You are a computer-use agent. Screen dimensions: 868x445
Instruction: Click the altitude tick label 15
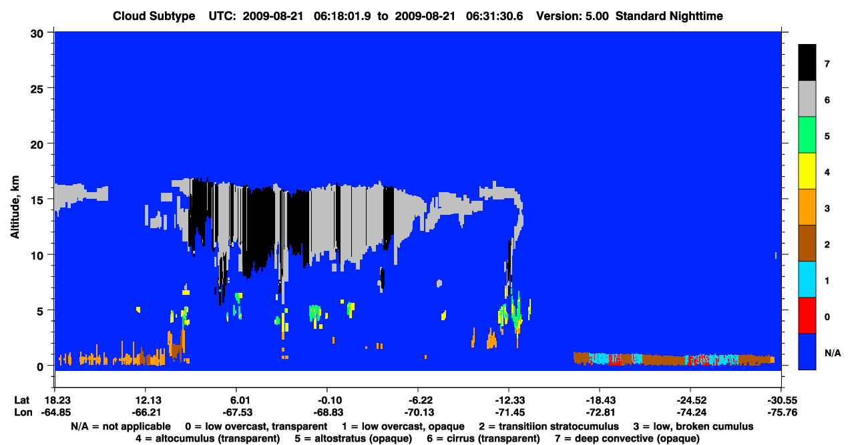(39, 199)
